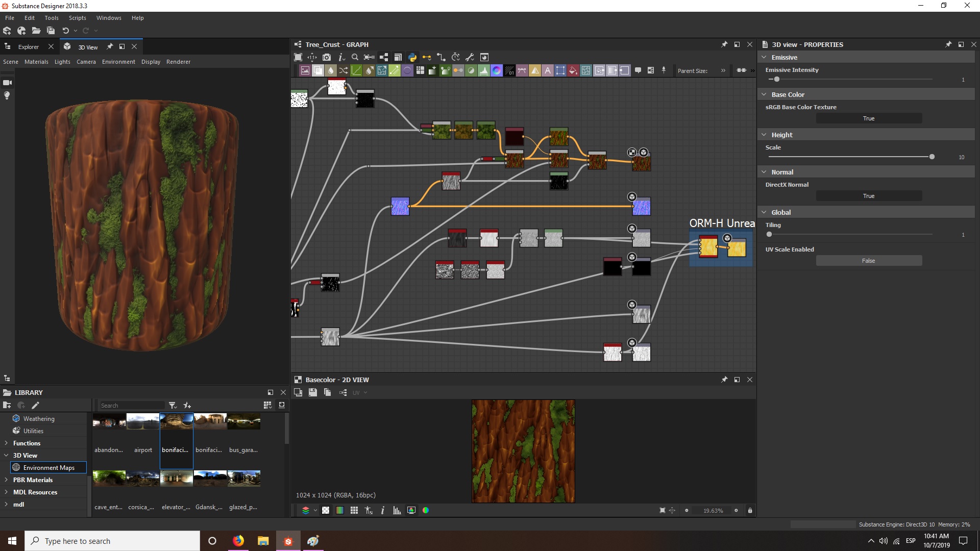Toggle UV Scale Enabled False button
Screen dimensions: 980x551
(x=868, y=261)
